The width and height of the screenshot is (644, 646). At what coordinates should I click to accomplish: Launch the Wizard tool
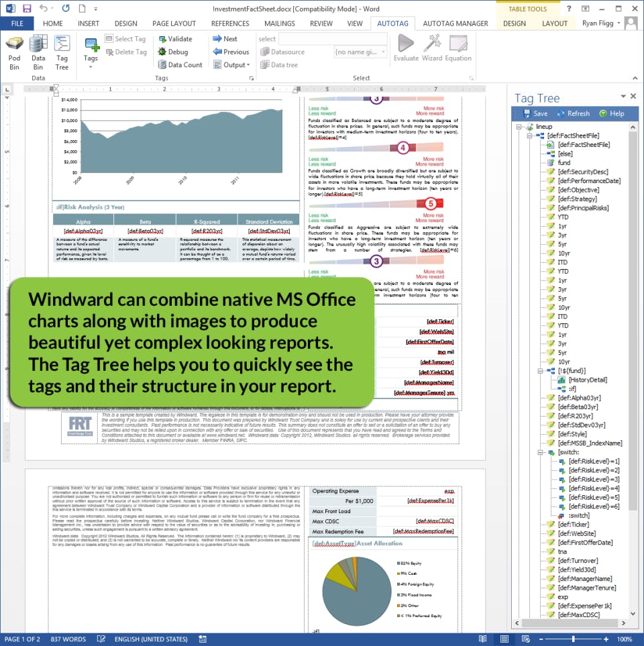click(x=432, y=48)
